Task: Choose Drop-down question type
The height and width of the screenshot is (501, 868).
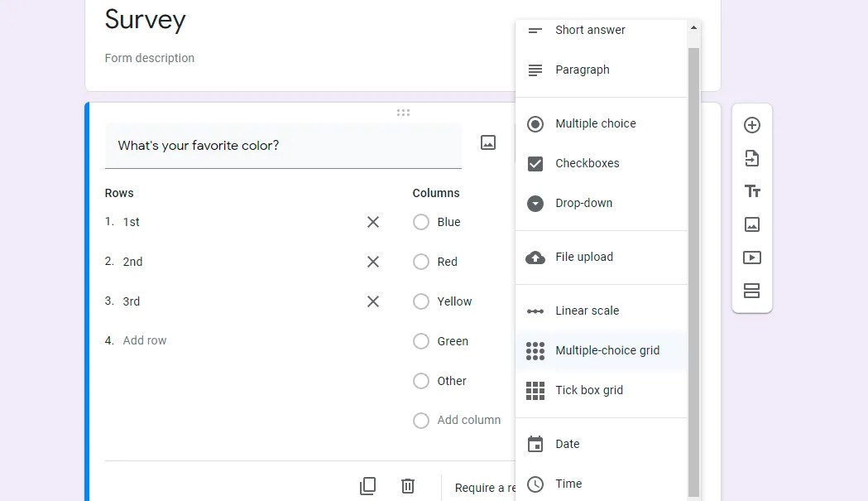Action: point(583,203)
